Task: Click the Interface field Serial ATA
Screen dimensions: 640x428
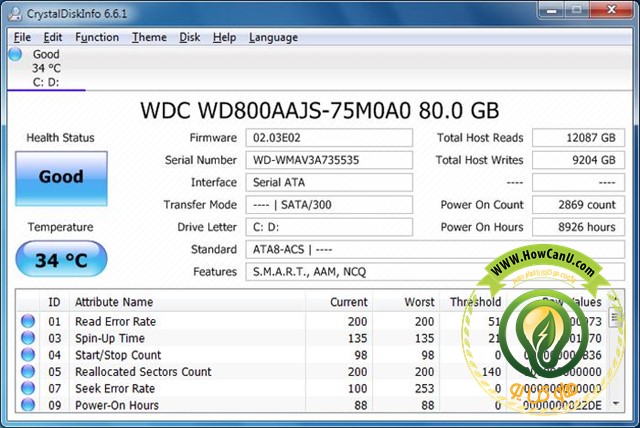Action: click(x=329, y=182)
